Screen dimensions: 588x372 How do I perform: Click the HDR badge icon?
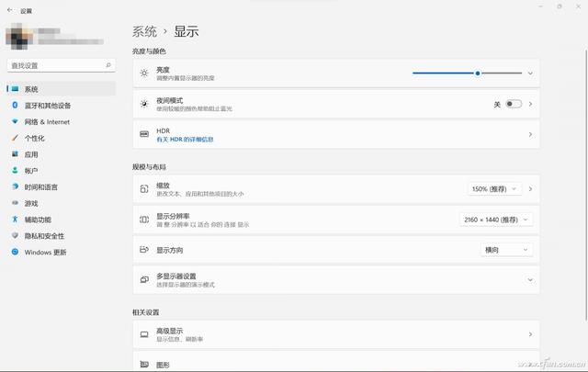coord(144,134)
